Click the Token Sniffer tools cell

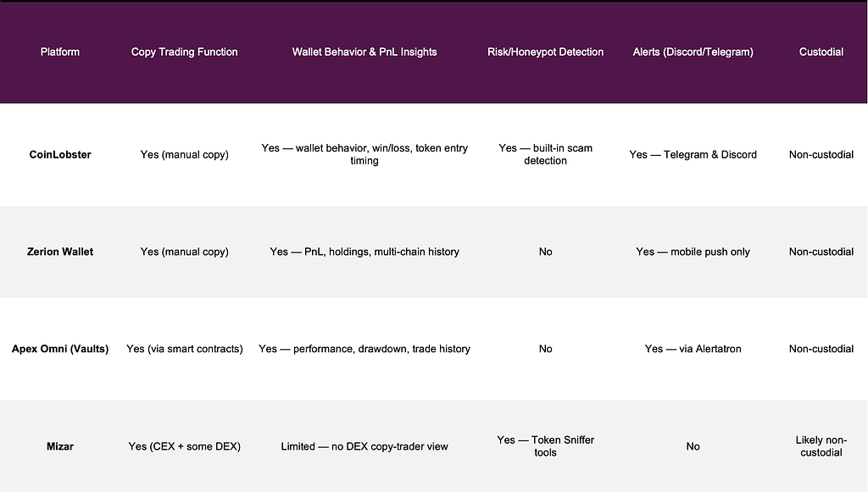click(x=545, y=446)
